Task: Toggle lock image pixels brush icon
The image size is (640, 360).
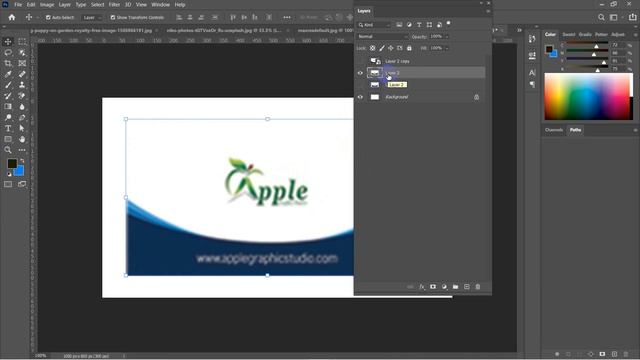Action: pyautogui.click(x=382, y=48)
